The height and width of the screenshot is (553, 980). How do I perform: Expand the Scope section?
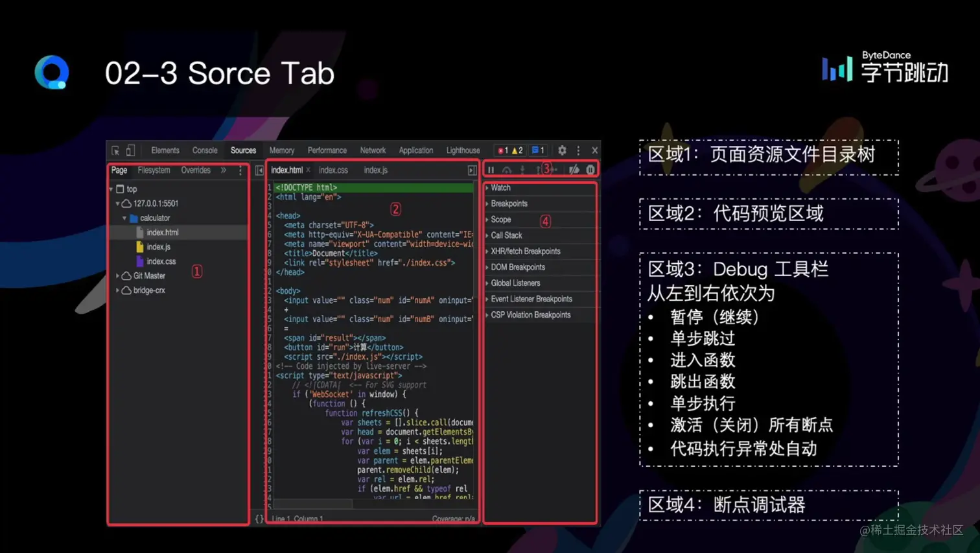(540, 220)
